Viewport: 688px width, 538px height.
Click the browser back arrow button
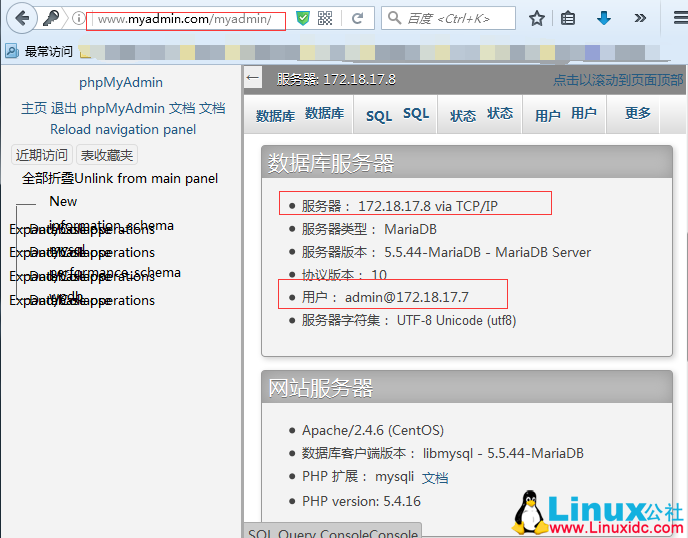(x=22, y=18)
